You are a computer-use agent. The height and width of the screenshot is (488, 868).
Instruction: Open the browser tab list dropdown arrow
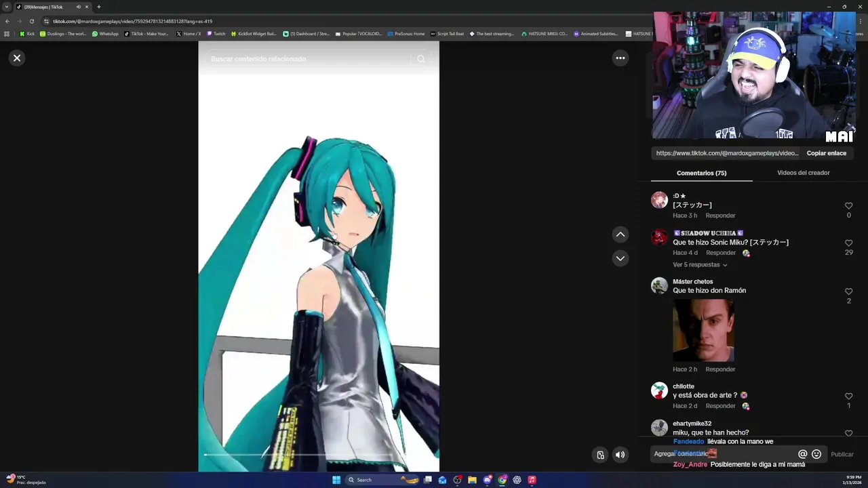(7, 7)
